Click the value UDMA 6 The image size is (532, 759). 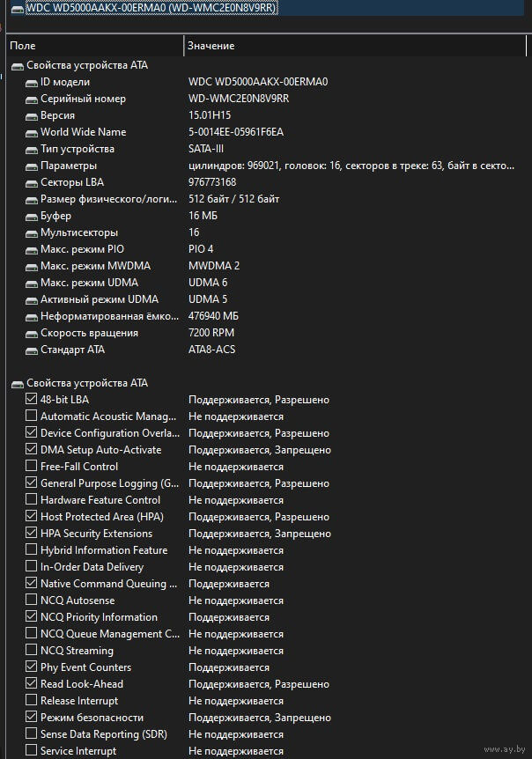click(208, 283)
